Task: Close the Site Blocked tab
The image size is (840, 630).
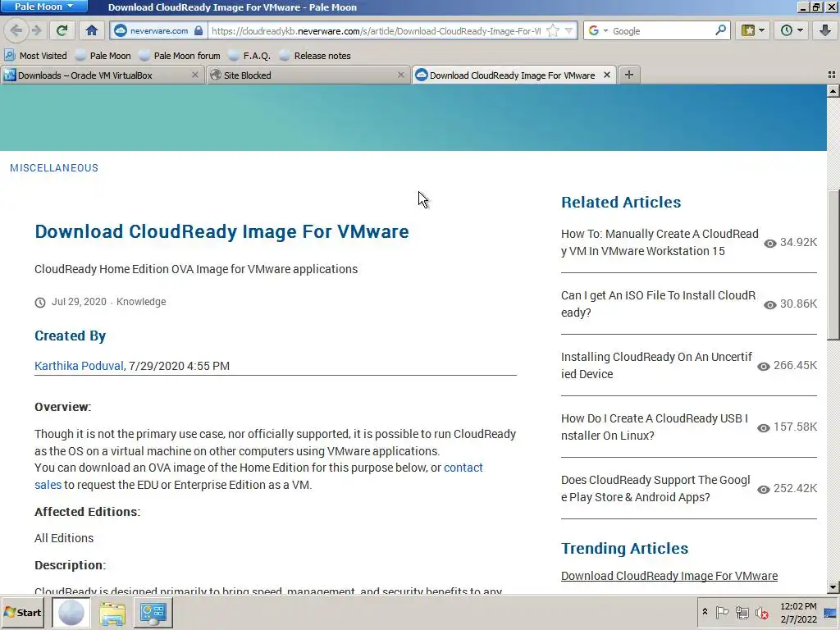Action: (x=400, y=75)
